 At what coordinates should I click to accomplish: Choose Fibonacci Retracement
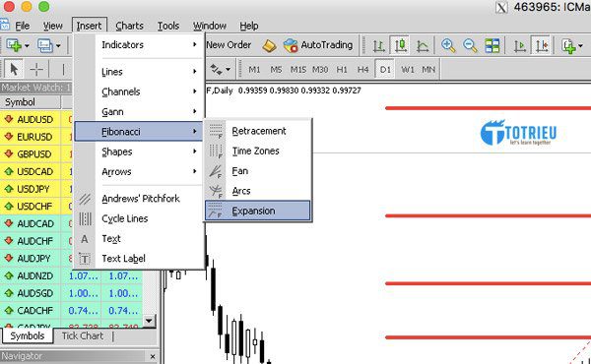coord(258,131)
